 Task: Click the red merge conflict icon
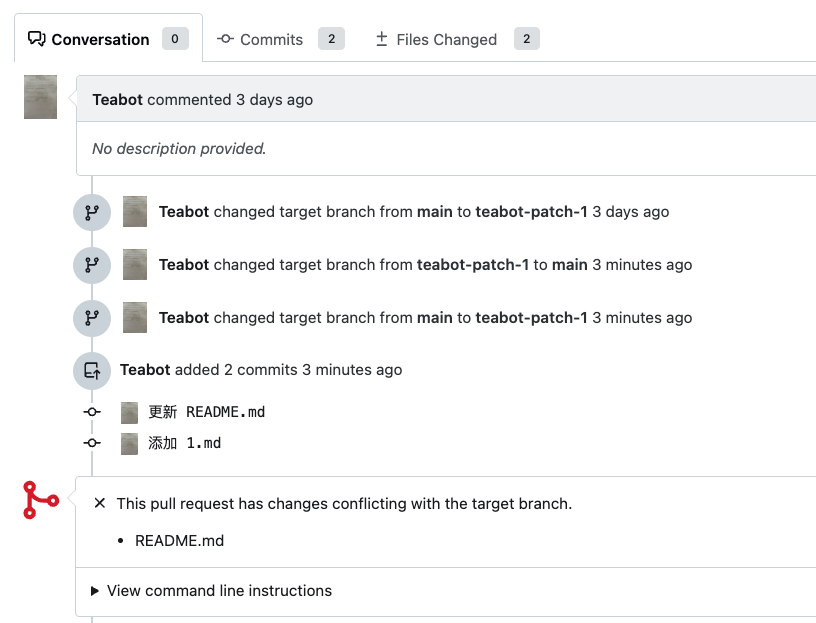pos(41,500)
